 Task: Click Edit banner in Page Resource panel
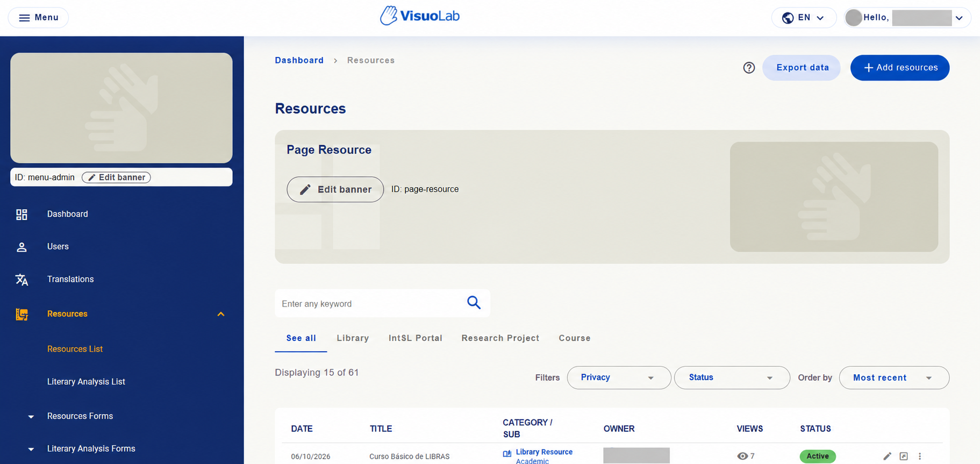335,189
